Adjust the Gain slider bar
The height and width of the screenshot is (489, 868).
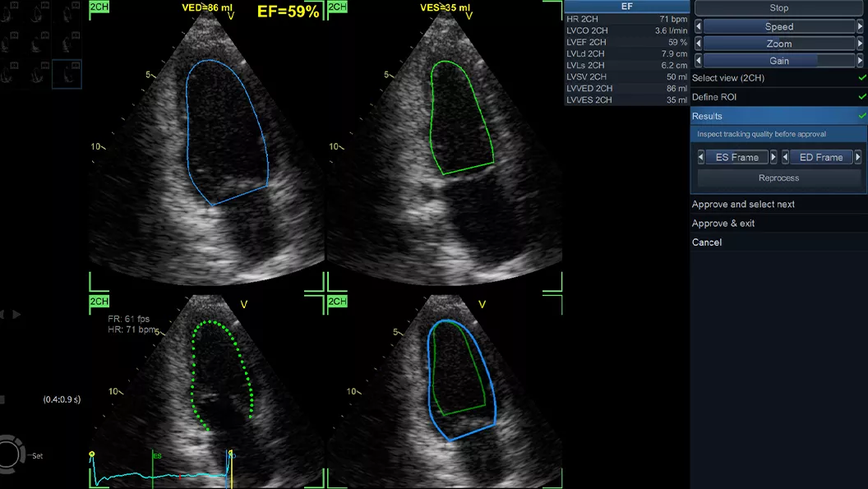(779, 60)
